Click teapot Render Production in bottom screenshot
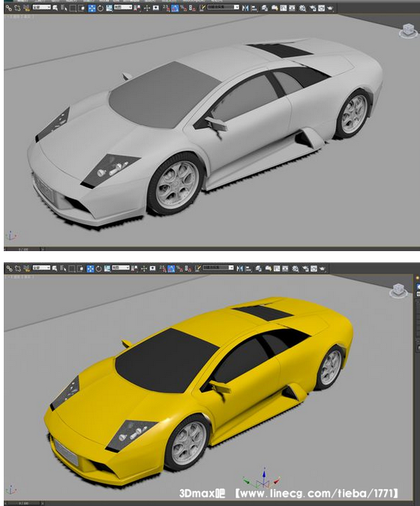 [x=322, y=268]
